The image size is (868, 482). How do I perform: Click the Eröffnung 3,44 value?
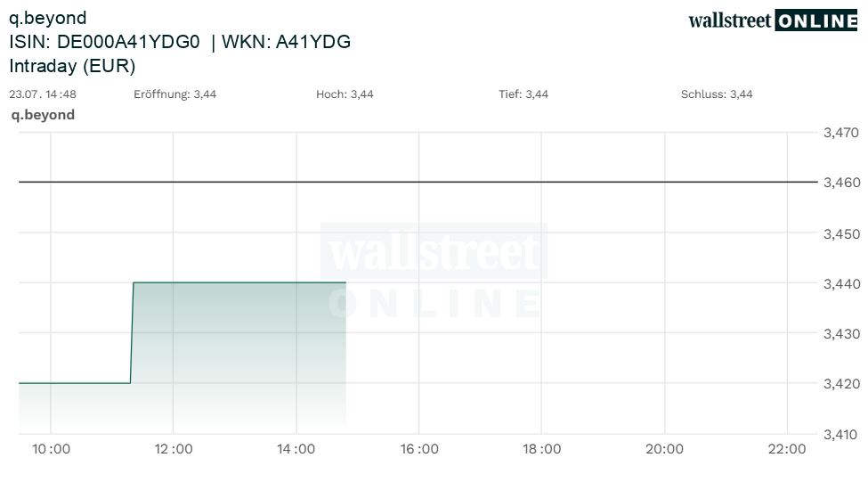(174, 94)
